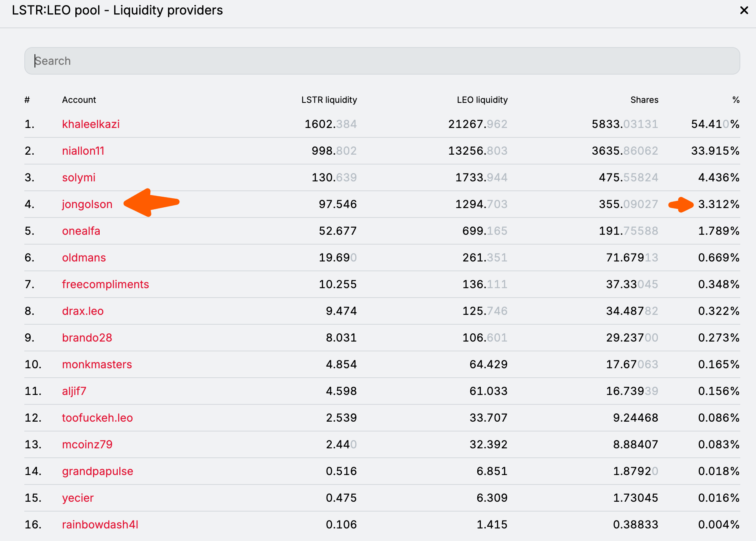Open jongolson account profile
This screenshot has height=541, width=756.
click(x=87, y=204)
